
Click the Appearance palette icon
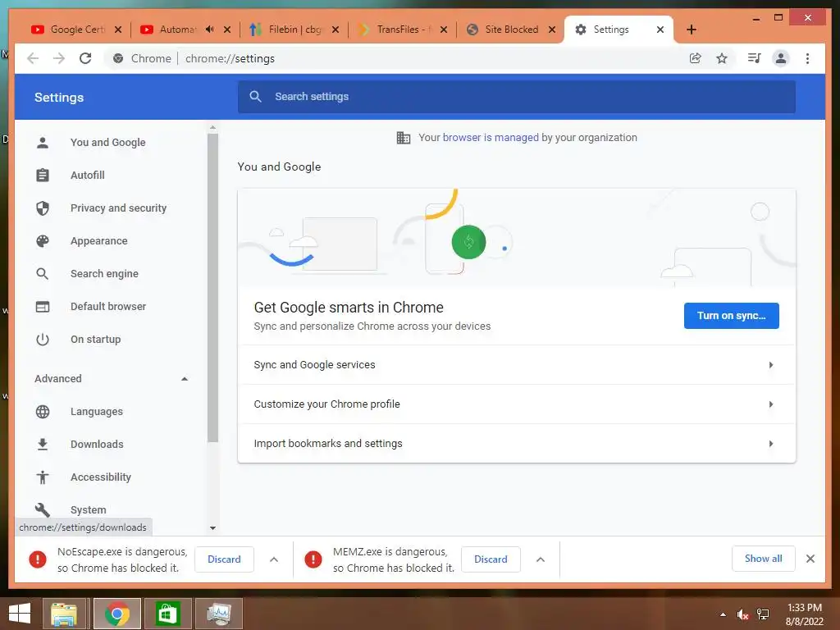[x=43, y=241]
